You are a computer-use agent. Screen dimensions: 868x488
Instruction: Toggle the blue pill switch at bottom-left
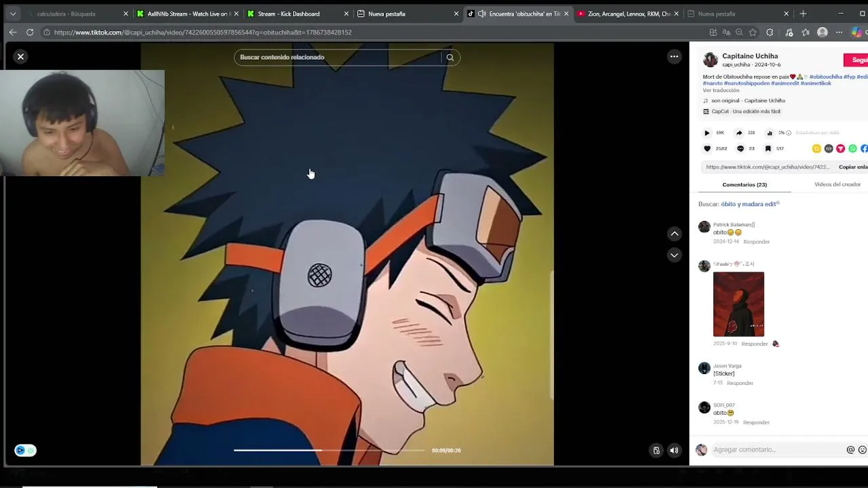tap(25, 450)
